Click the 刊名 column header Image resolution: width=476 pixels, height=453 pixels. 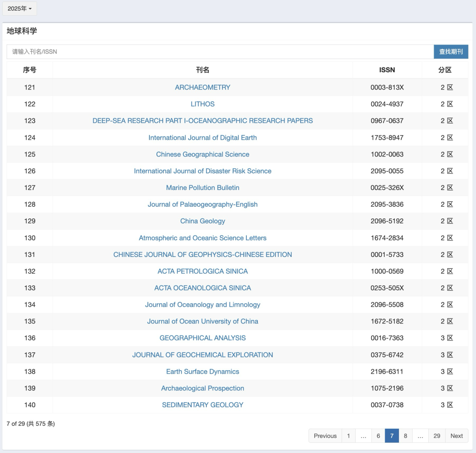point(202,70)
